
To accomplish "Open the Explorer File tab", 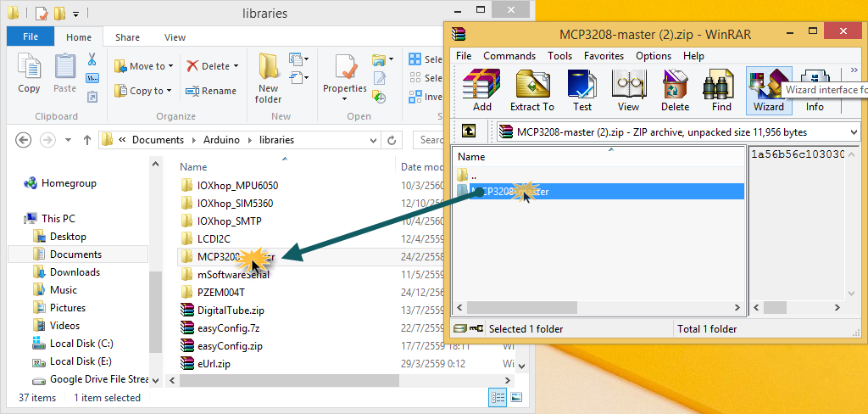I will pos(31,37).
